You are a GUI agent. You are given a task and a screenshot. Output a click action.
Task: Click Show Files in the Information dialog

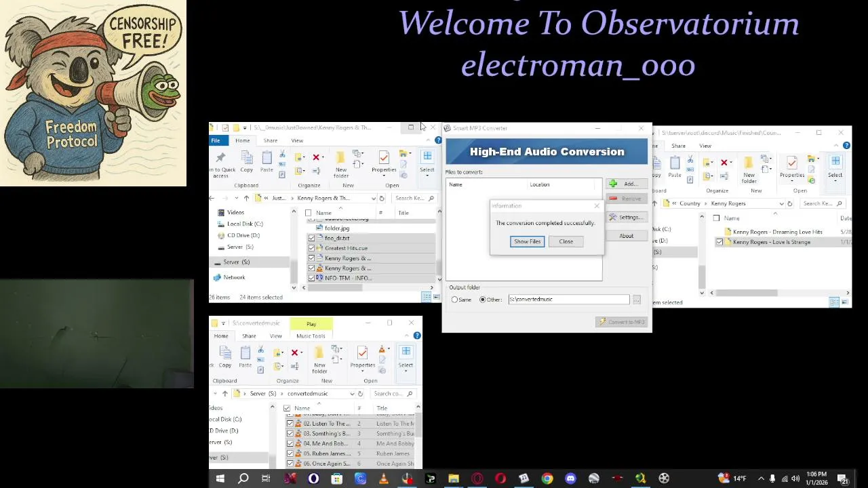pyautogui.click(x=527, y=241)
